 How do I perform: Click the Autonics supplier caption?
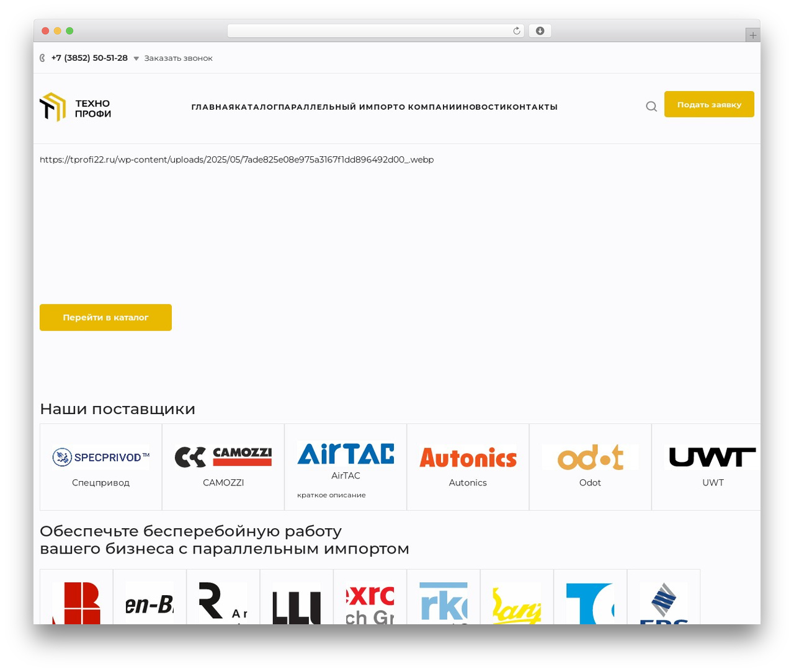coord(468,482)
